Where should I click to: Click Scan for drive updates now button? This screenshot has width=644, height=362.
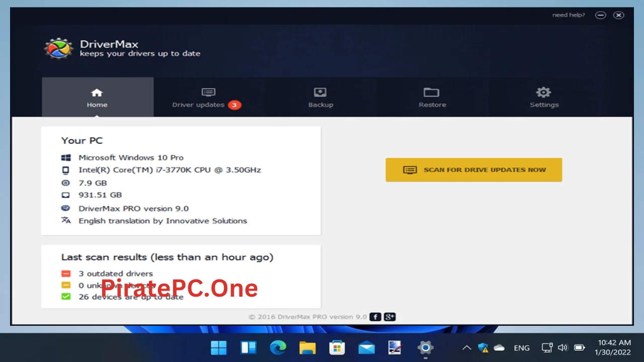point(474,170)
